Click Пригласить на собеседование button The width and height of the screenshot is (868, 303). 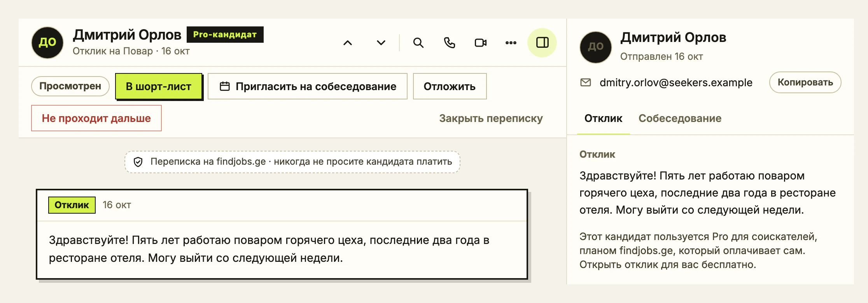point(308,86)
